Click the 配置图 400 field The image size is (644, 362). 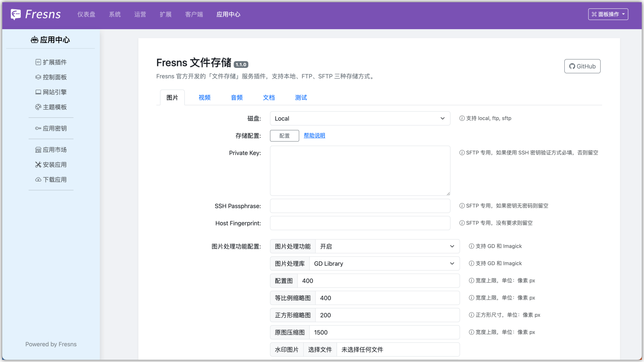(378, 281)
